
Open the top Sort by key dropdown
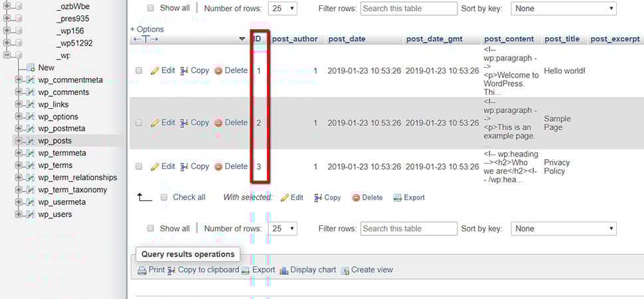[564, 8]
